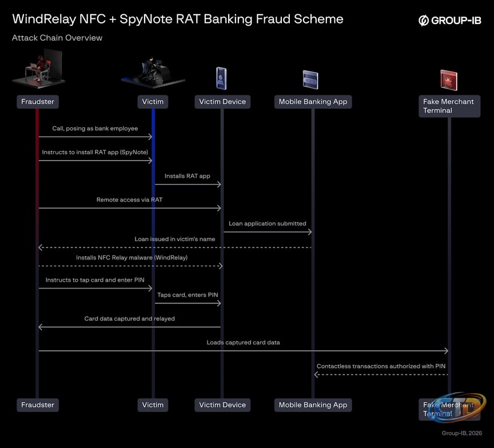Select the top Fake Merchant Terminal label
The image size is (494, 448).
pyautogui.click(x=449, y=106)
